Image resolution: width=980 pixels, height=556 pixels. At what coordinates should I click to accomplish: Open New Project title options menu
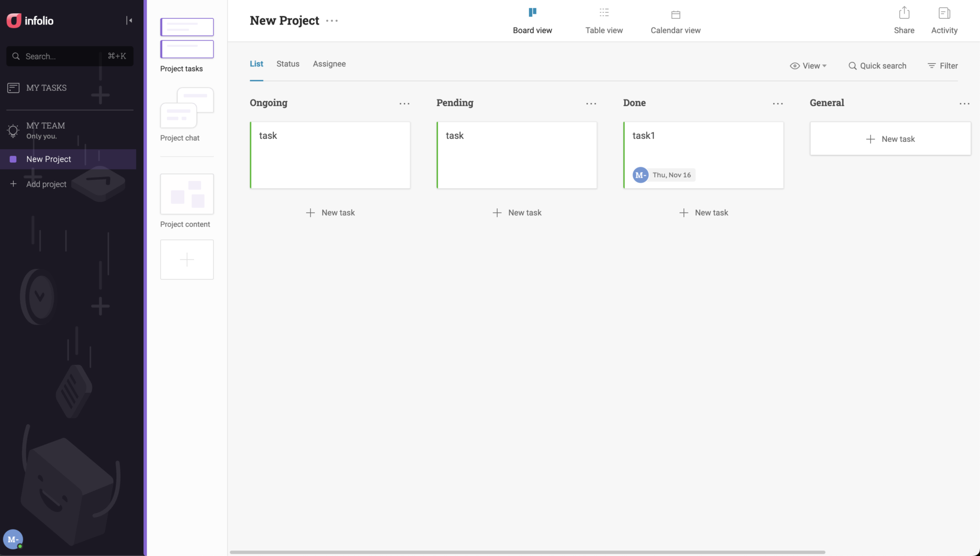coord(332,21)
